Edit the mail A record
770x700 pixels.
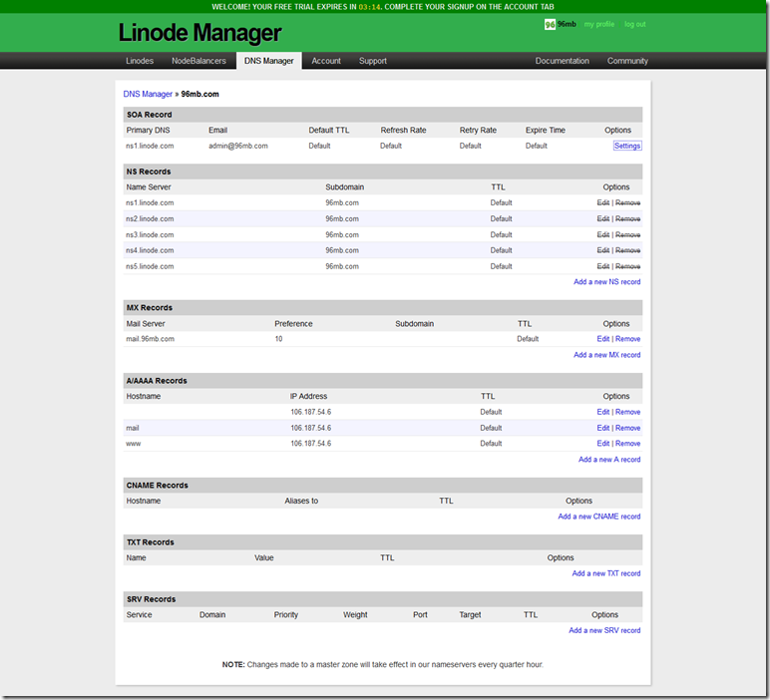603,428
